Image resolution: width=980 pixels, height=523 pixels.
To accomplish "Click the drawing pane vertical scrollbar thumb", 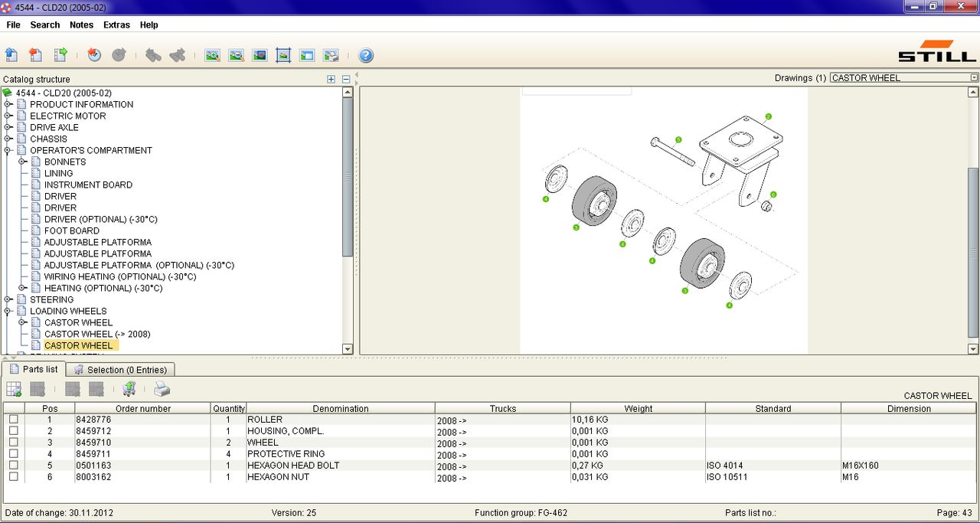I will tap(974, 251).
